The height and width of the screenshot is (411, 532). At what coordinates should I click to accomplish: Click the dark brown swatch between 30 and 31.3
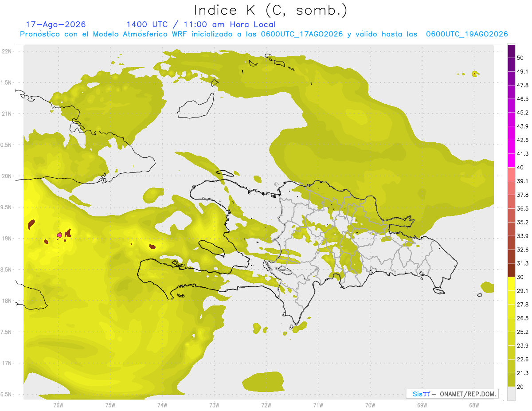coord(511,270)
